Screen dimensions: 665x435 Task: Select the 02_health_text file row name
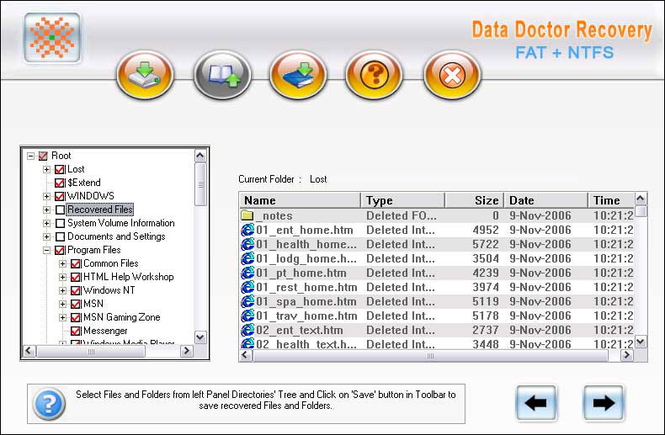coord(306,344)
